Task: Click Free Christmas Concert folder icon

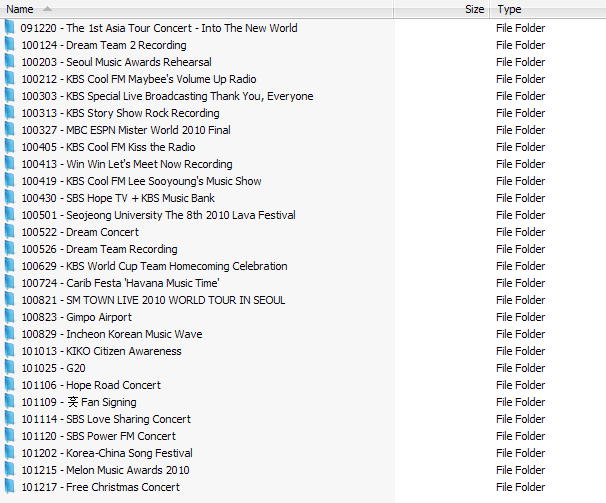Action: pos(9,487)
